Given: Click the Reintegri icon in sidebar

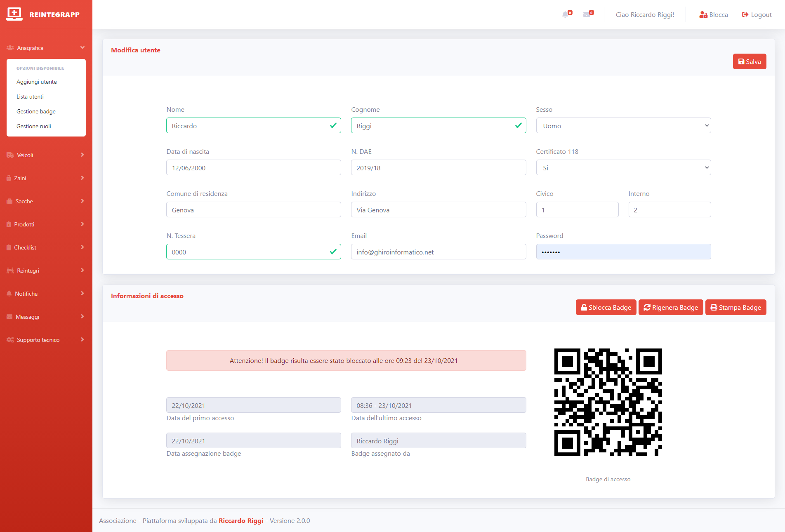Looking at the screenshot, I should click(10, 271).
